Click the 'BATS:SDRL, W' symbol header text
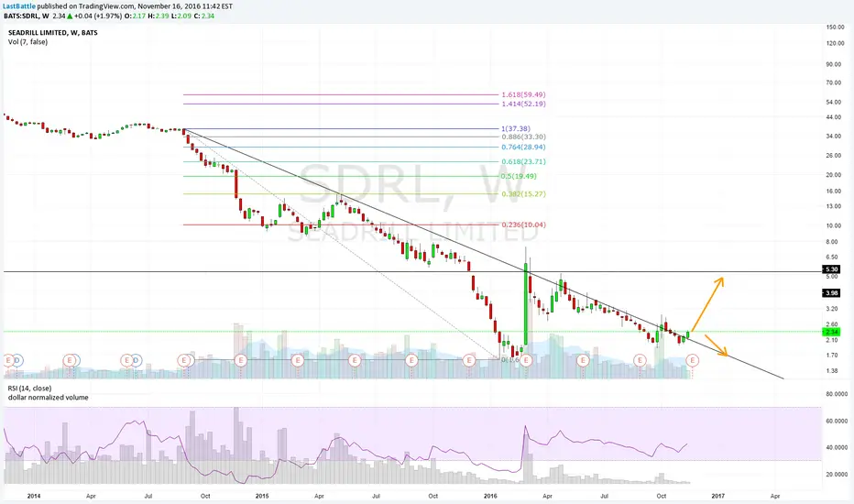Screen dimensions: 854x504 tap(27, 16)
